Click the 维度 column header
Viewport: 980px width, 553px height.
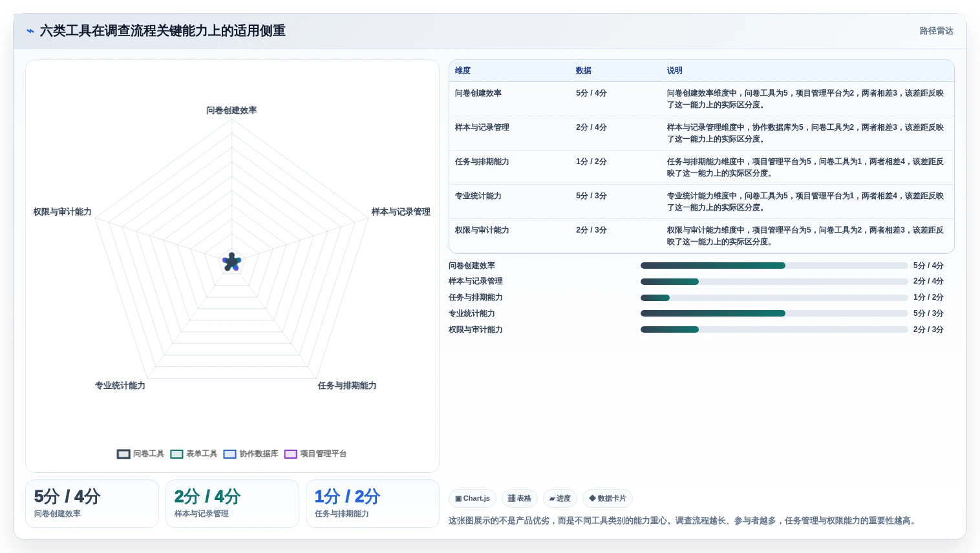tap(463, 70)
